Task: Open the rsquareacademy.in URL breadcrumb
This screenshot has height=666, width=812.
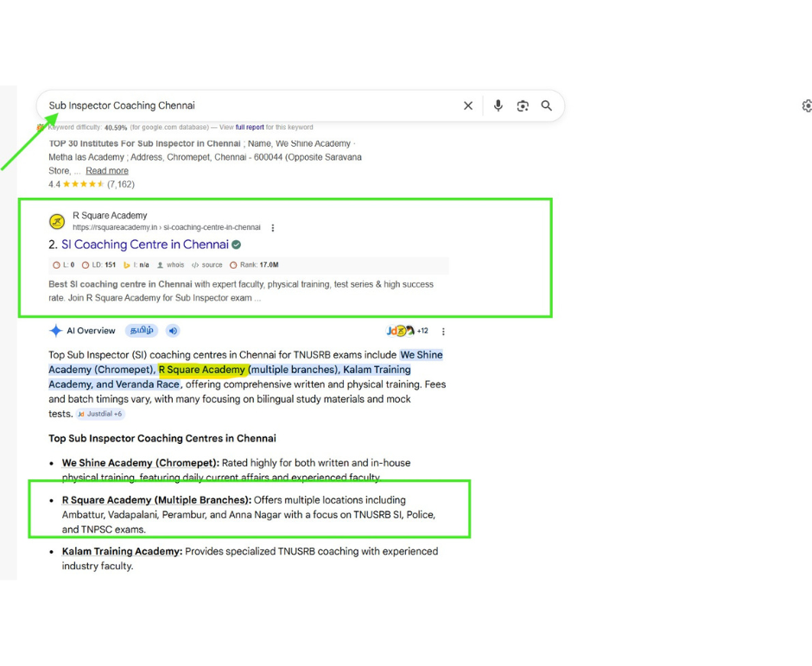Action: (166, 227)
